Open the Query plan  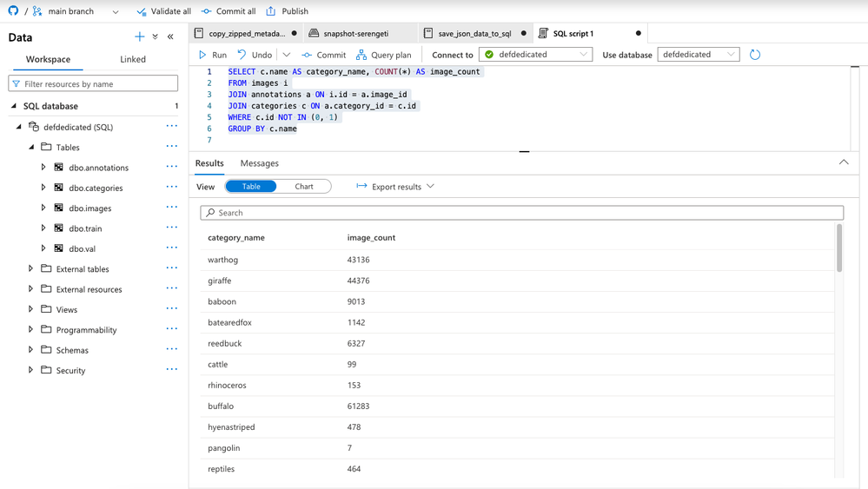tap(384, 55)
